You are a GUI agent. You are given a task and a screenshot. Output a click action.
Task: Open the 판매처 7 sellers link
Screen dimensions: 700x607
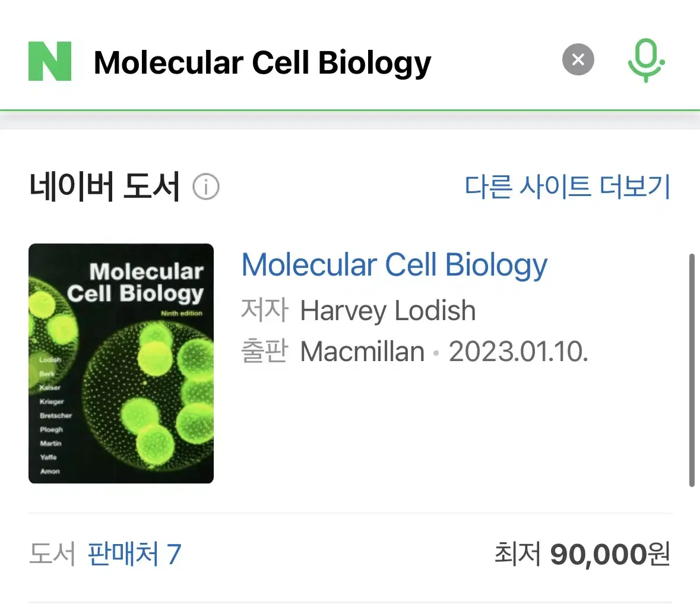[x=134, y=554]
